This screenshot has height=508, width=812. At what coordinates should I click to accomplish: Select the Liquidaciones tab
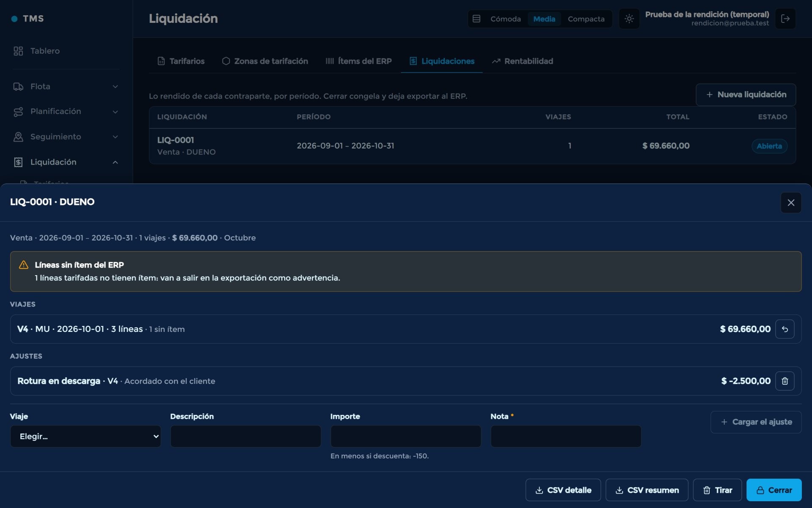[x=442, y=61]
